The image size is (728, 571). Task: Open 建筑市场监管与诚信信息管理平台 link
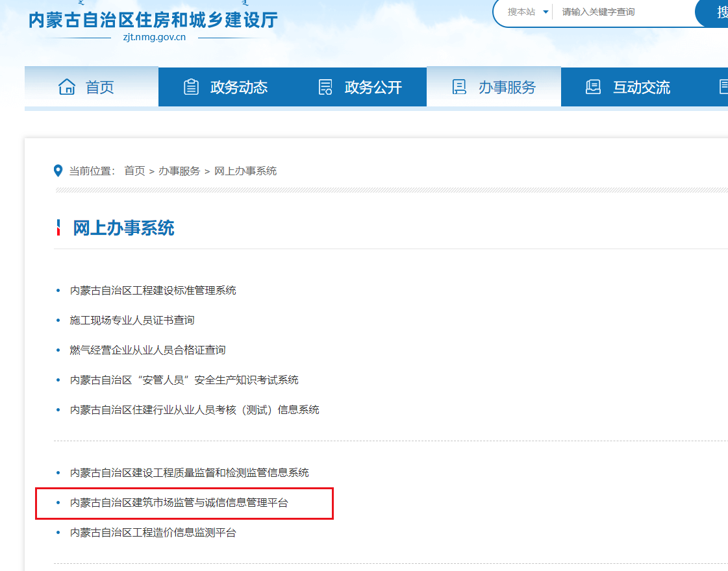tap(179, 503)
